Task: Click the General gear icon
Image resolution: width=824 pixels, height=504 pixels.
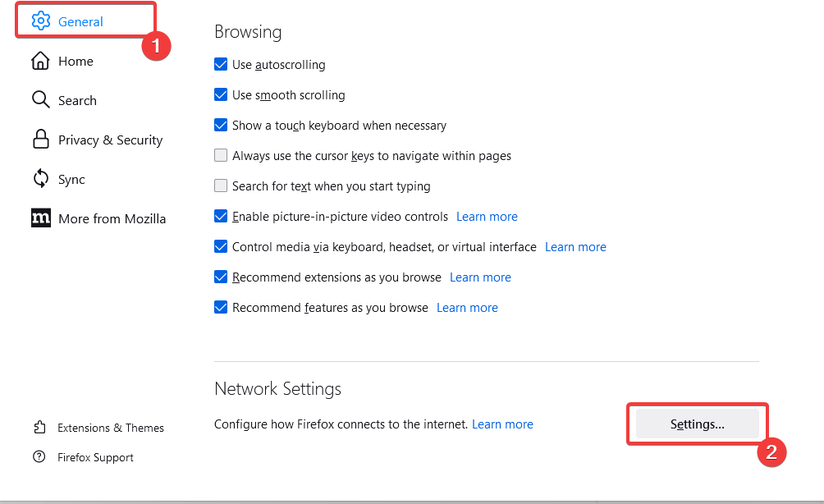Action: tap(41, 21)
